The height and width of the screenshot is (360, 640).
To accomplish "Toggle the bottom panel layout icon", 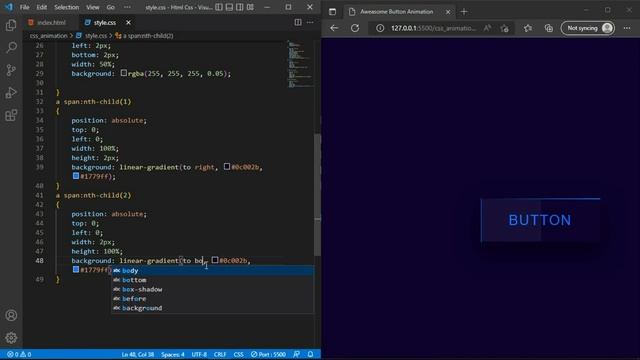I will [x=229, y=7].
